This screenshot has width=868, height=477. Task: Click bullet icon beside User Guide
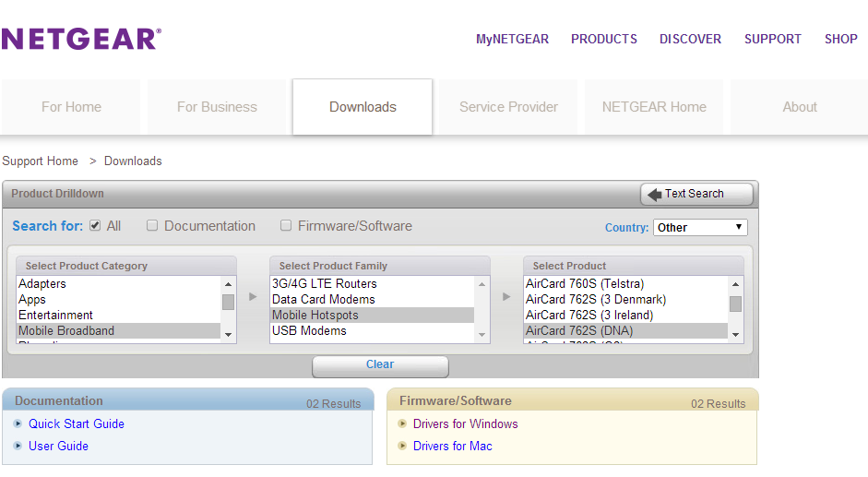coord(18,446)
